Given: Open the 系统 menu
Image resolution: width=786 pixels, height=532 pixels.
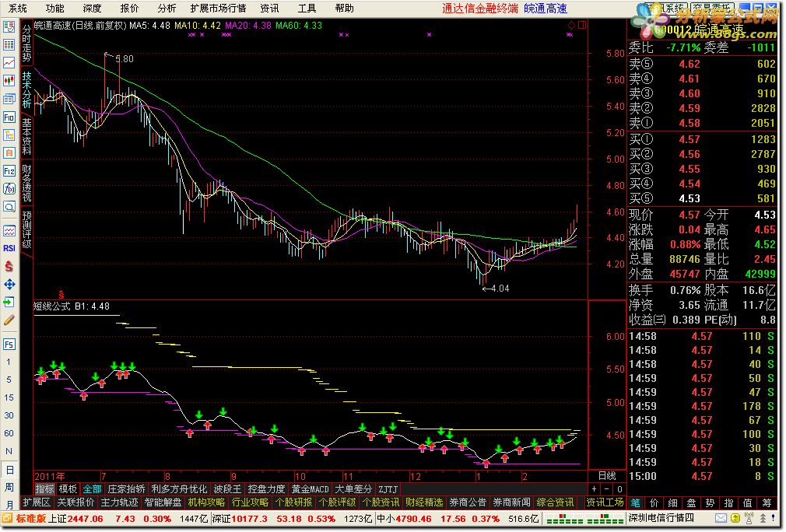Looking at the screenshot, I should point(18,8).
